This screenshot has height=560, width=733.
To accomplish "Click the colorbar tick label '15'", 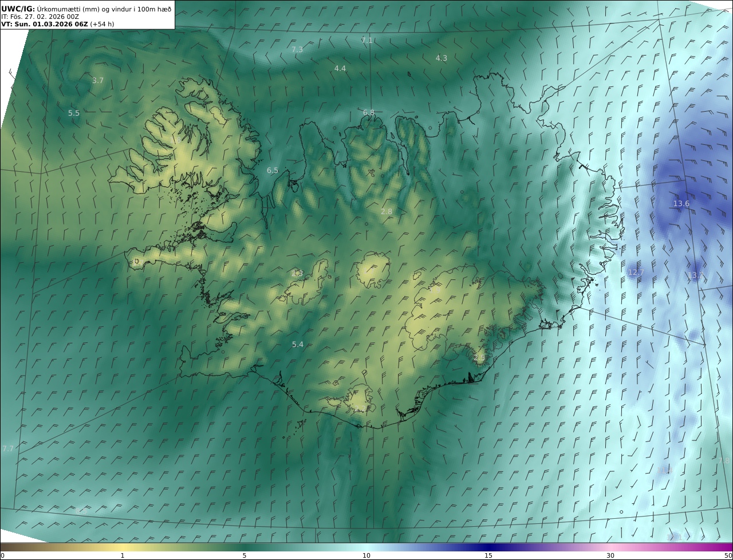I will 488,555.
